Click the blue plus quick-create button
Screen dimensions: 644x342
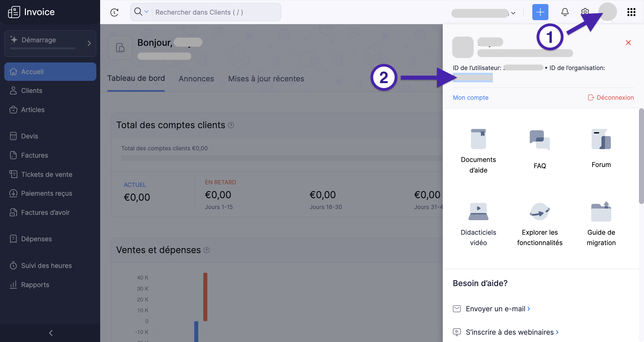[x=540, y=12]
